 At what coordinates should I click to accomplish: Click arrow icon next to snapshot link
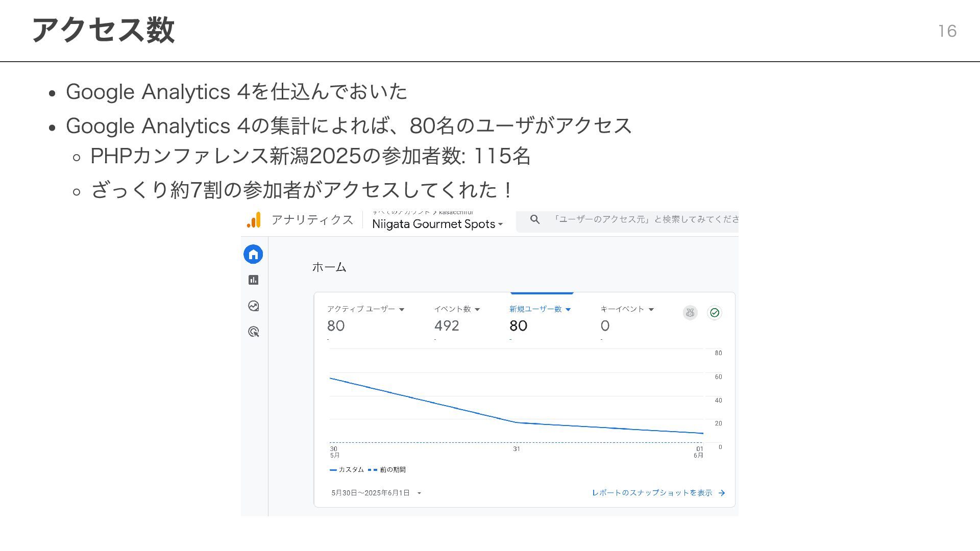(x=722, y=493)
